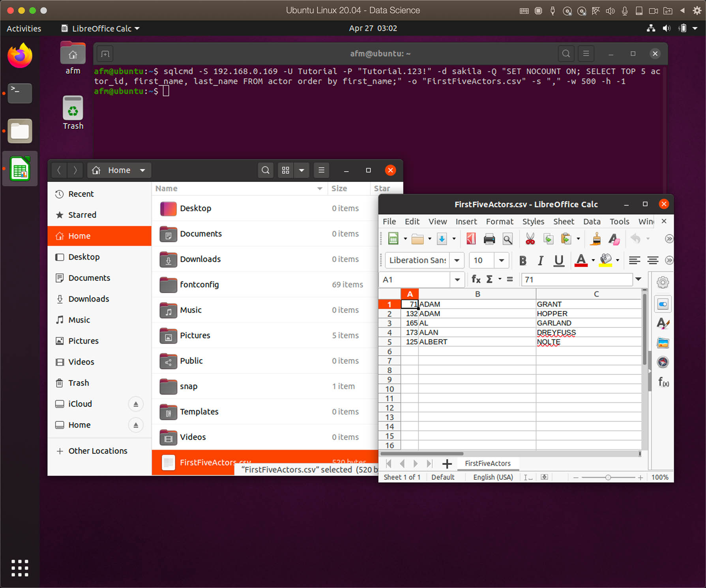The image size is (706, 588).
Task: Open the Downloads folder in file list
Action: 200,259
